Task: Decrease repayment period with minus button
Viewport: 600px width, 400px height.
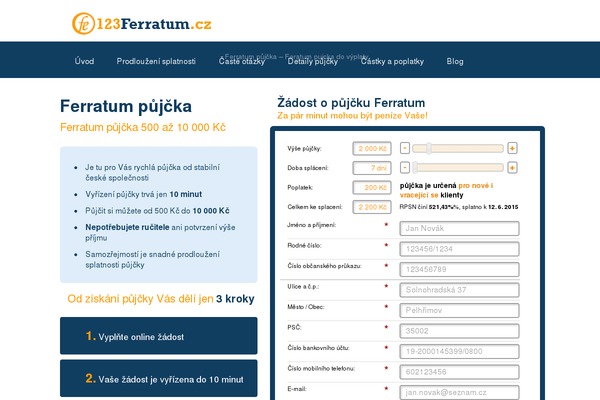Action: [405, 168]
